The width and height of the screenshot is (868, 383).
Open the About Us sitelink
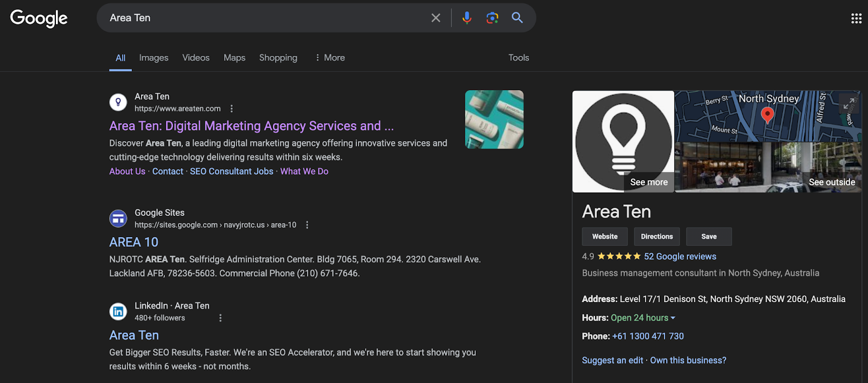click(127, 171)
